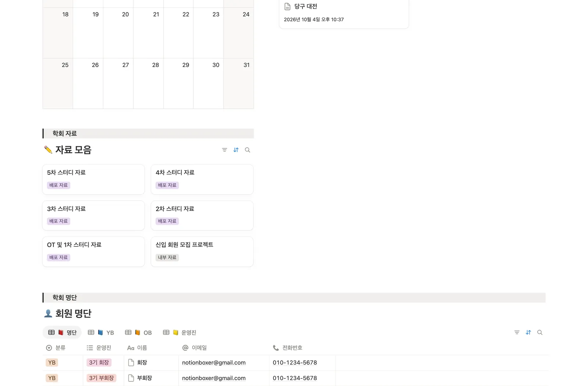The height and width of the screenshot is (386, 588).
Task: Switch to the OB table view
Action: click(x=138, y=332)
